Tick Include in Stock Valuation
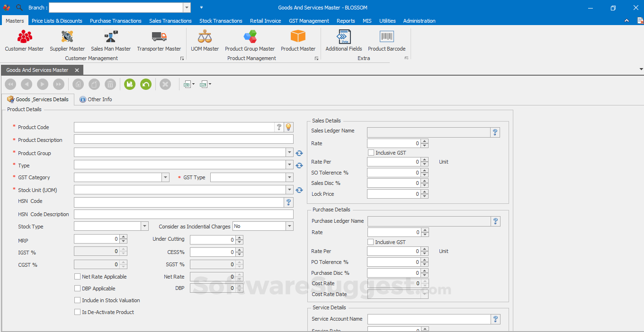Screen dimensions: 644x332 click(78, 300)
